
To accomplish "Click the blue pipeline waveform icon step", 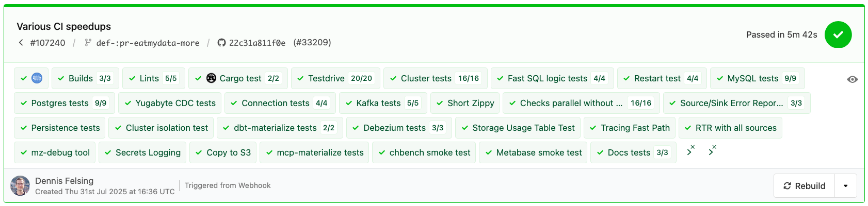I will tap(37, 78).
